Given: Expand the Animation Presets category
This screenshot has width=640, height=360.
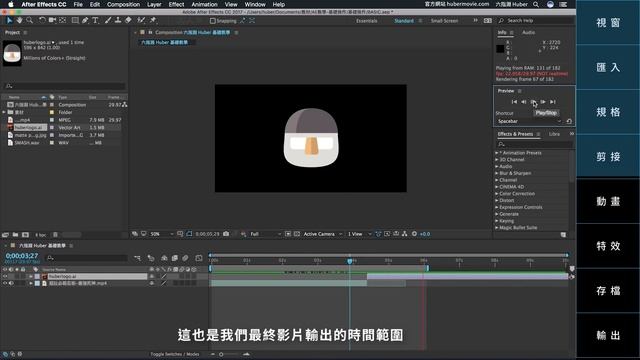Looking at the screenshot, I should [497, 153].
